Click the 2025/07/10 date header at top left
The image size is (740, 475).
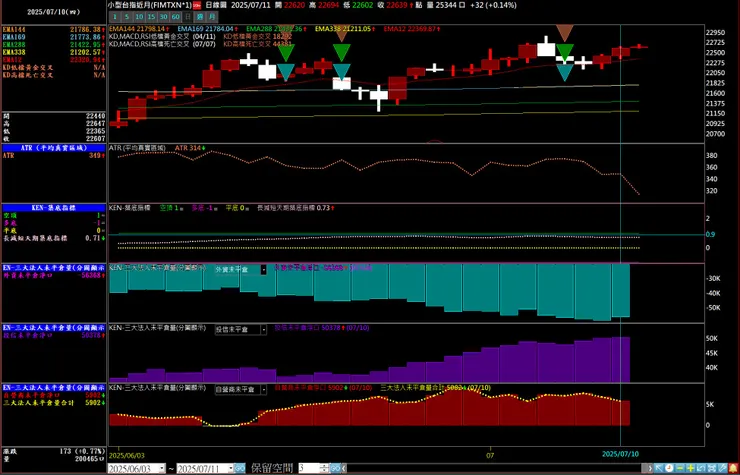tap(54, 12)
